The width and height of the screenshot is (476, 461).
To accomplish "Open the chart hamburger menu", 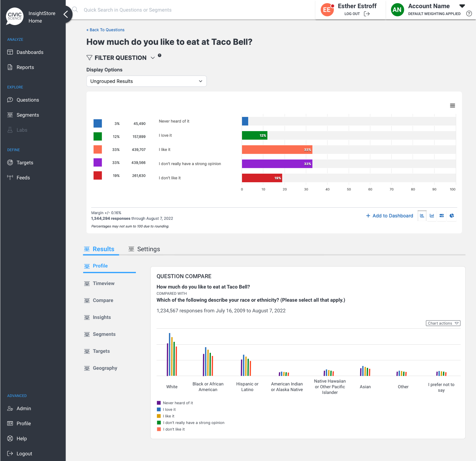I will point(452,106).
